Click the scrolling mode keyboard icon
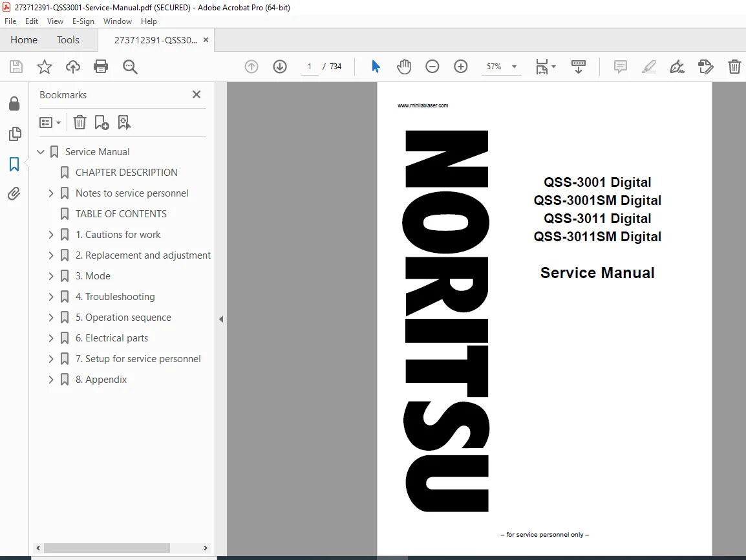746x560 pixels. 578,67
